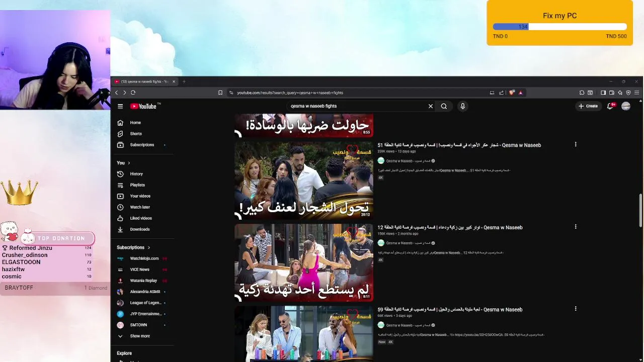Open options menu for episode 51 video
This screenshot has width=644, height=362.
(576, 145)
